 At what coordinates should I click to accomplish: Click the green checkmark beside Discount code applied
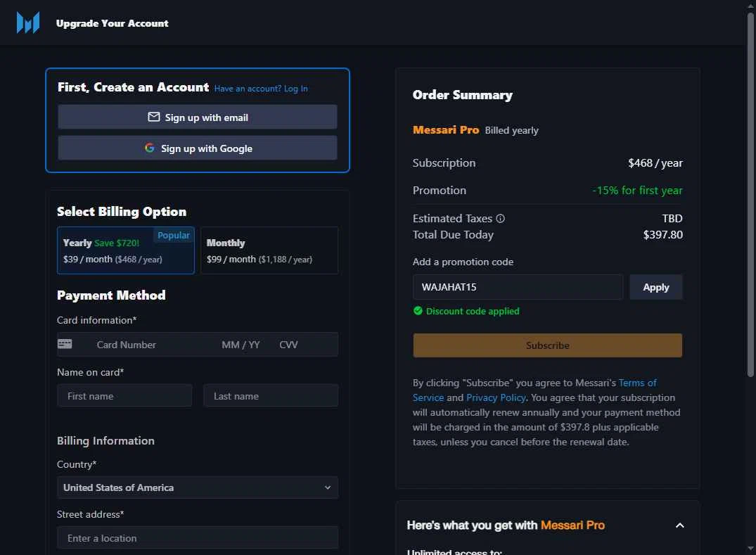point(418,311)
